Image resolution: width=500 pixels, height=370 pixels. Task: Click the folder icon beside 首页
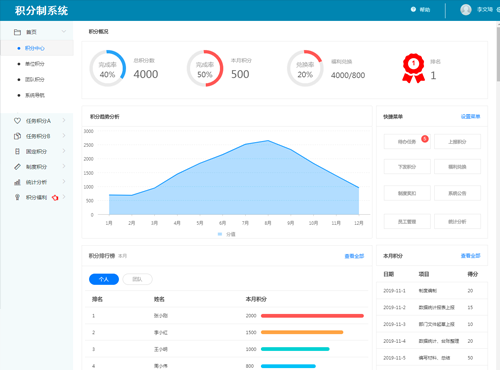[x=17, y=32]
